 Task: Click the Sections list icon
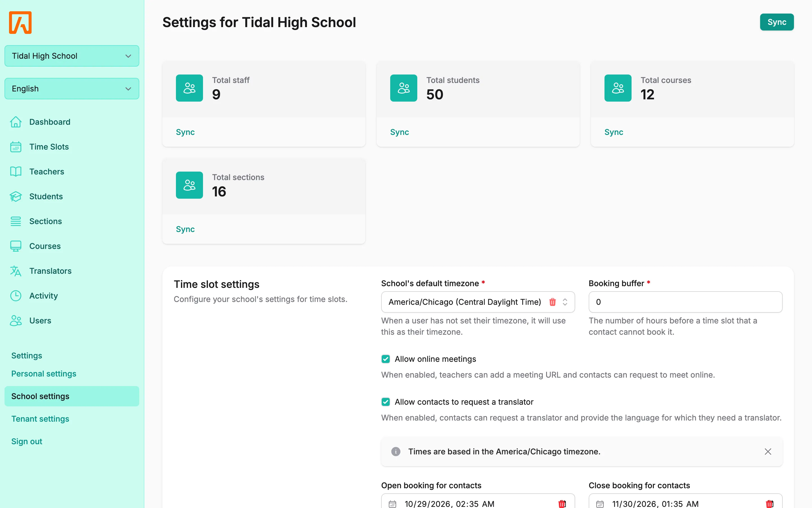[16, 222]
